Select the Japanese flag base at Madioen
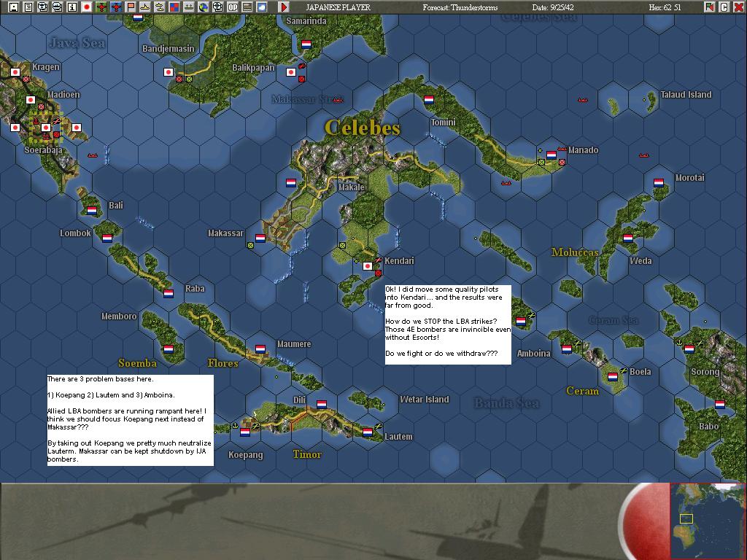This screenshot has height=560, width=747. click(31, 100)
